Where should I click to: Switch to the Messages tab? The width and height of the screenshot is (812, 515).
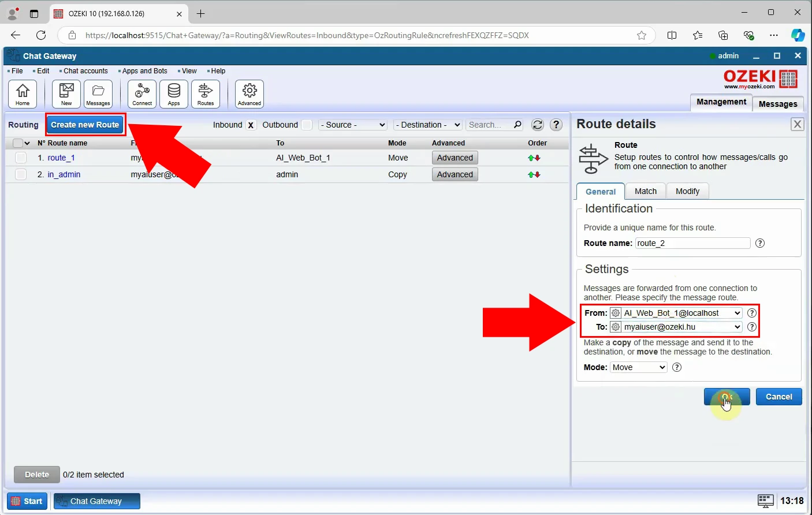click(778, 104)
